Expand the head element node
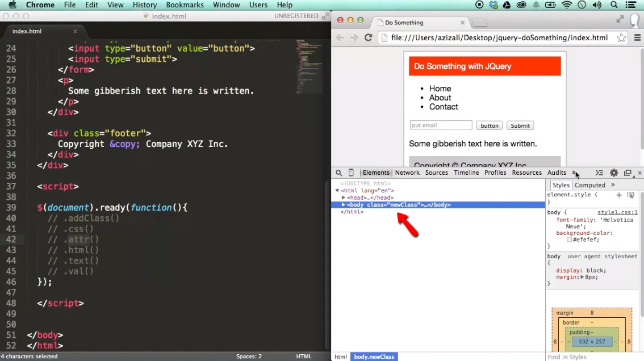The width and height of the screenshot is (644, 361). click(x=344, y=198)
